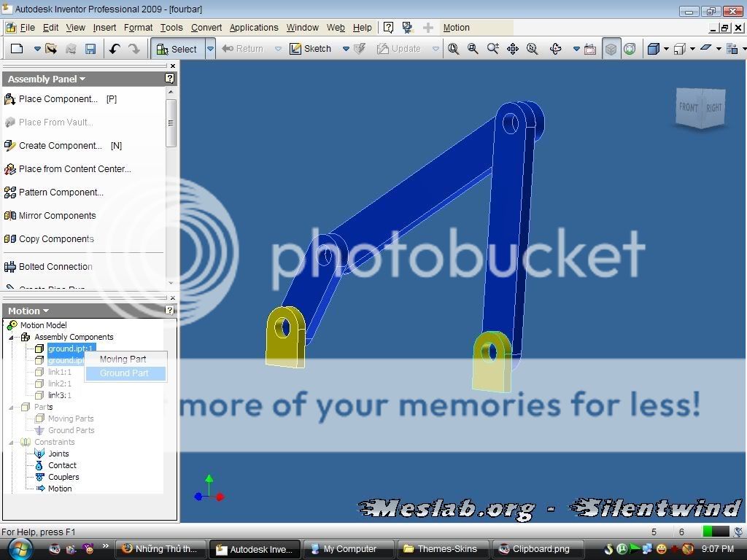Screen dimensions: 747x560
Task: Open the Applications menu
Action: [254, 28]
